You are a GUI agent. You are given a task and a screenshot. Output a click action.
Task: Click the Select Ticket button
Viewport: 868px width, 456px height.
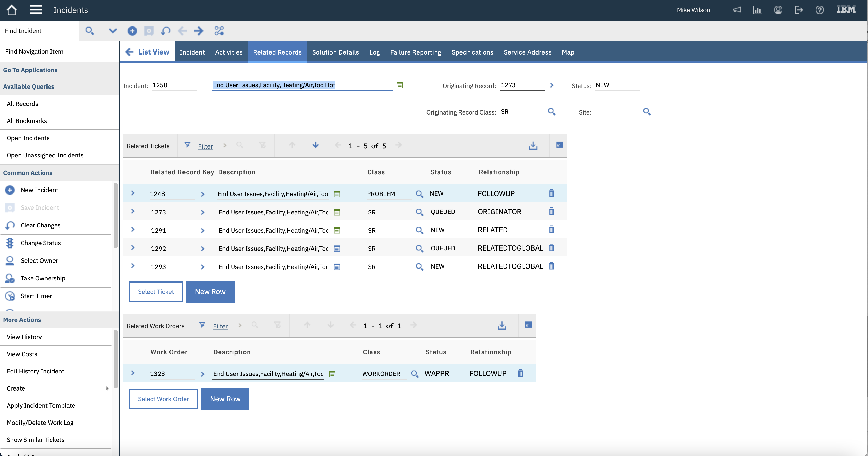coord(156,292)
